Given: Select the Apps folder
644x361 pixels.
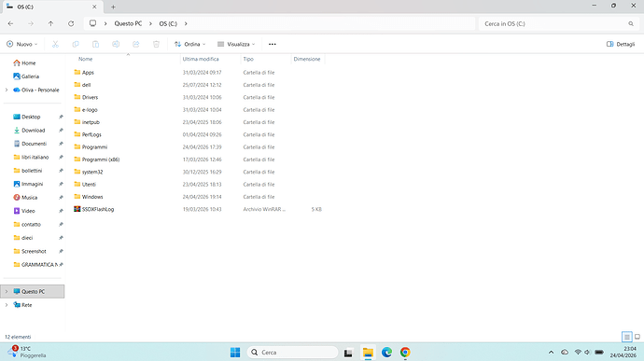Looking at the screenshot, I should point(84,72).
